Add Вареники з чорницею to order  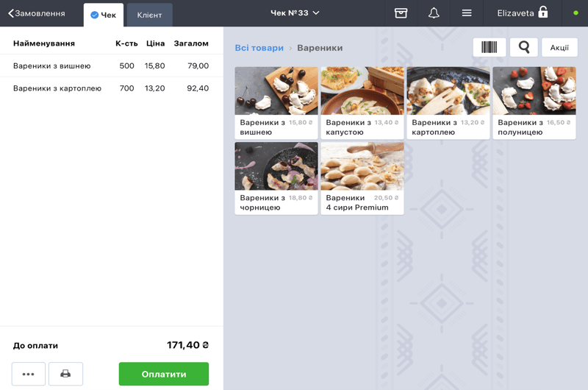click(x=276, y=178)
